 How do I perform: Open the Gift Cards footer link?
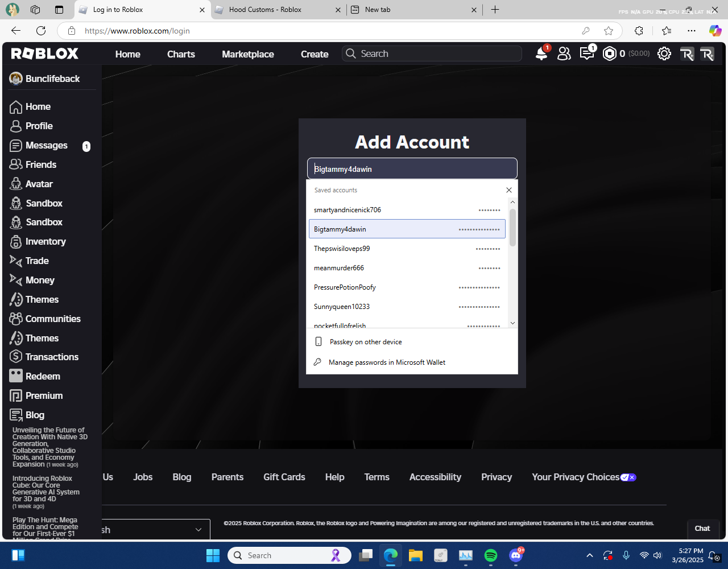(x=284, y=477)
